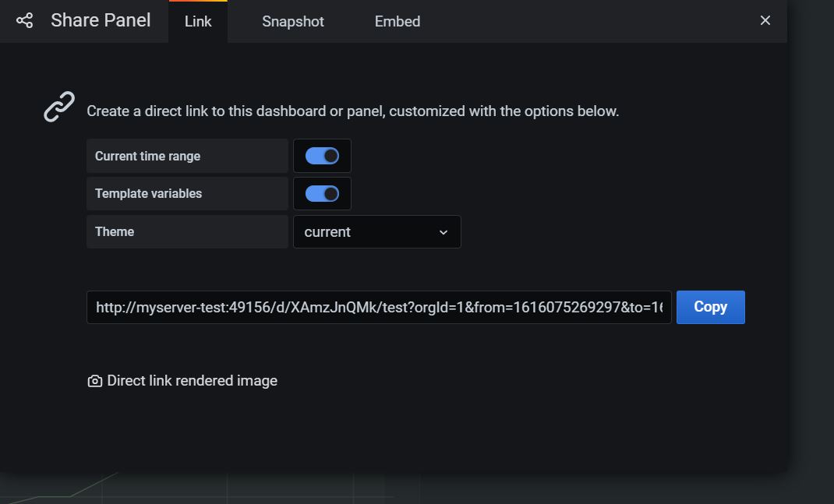Click the chain link icon above the options
This screenshot has width=834, height=504.
57,107
